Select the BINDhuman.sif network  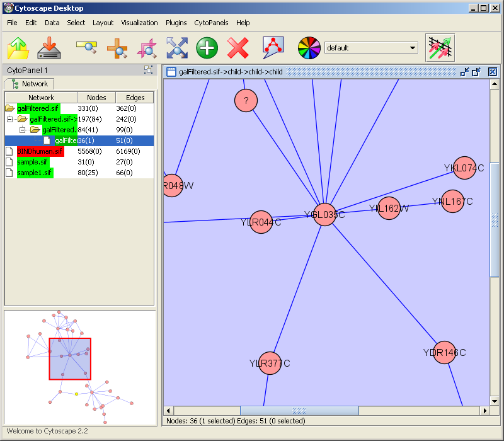tap(79, 151)
